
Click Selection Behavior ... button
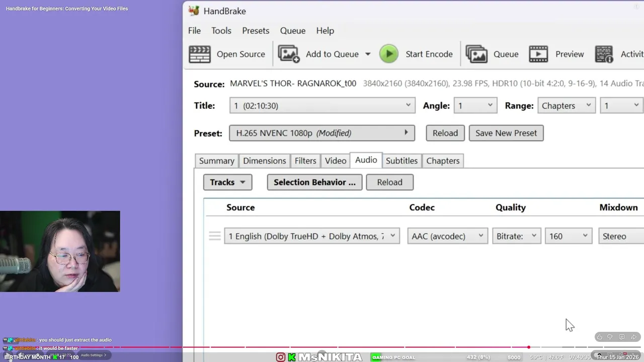tap(314, 182)
